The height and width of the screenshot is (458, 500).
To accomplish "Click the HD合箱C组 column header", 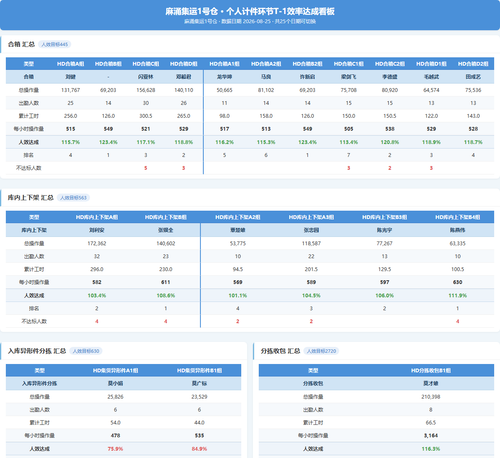I will (146, 64).
